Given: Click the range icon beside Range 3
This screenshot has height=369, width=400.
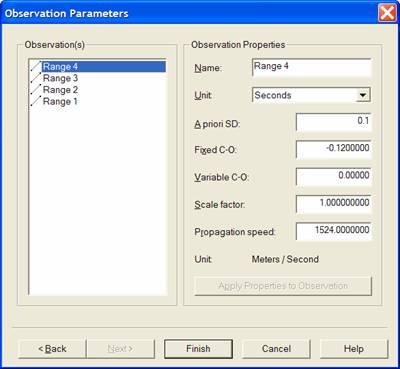Looking at the screenshot, I should point(36,78).
